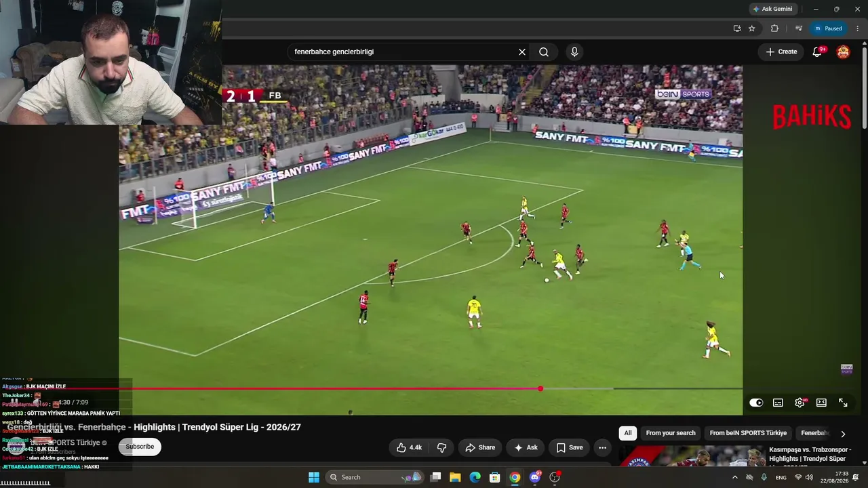Open Discord from the taskbar
The image size is (868, 488).
tap(535, 477)
